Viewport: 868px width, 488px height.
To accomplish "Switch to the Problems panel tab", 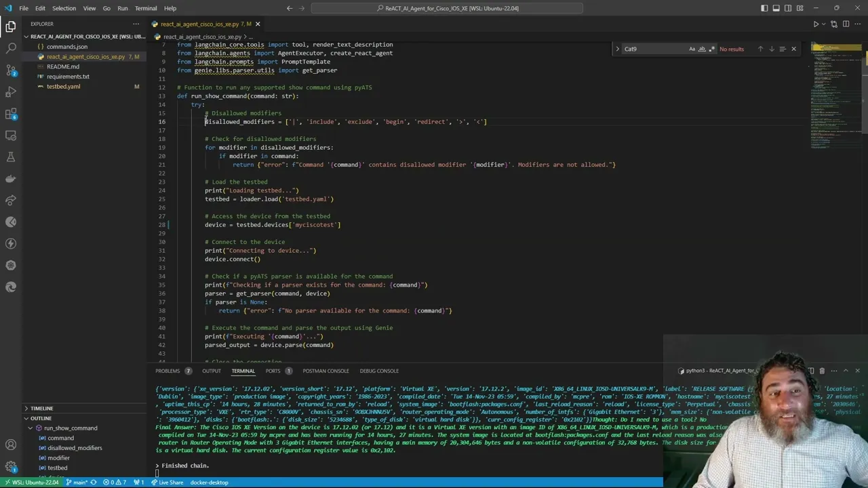I will (x=167, y=371).
